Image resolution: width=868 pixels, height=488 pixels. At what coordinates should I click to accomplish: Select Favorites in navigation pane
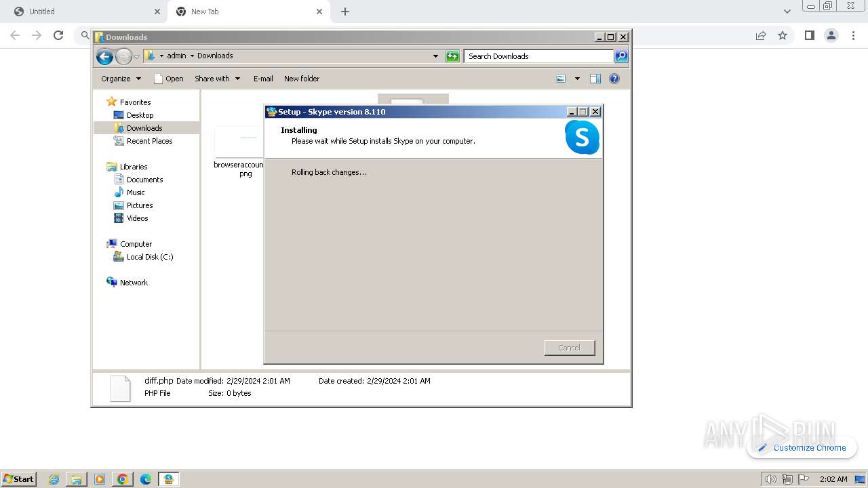(135, 102)
